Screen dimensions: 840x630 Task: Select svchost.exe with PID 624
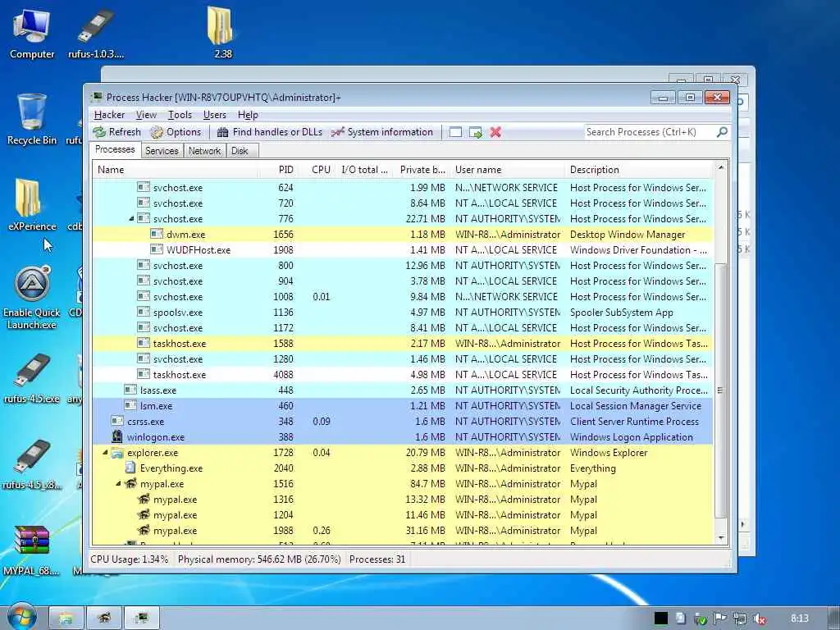click(402, 188)
